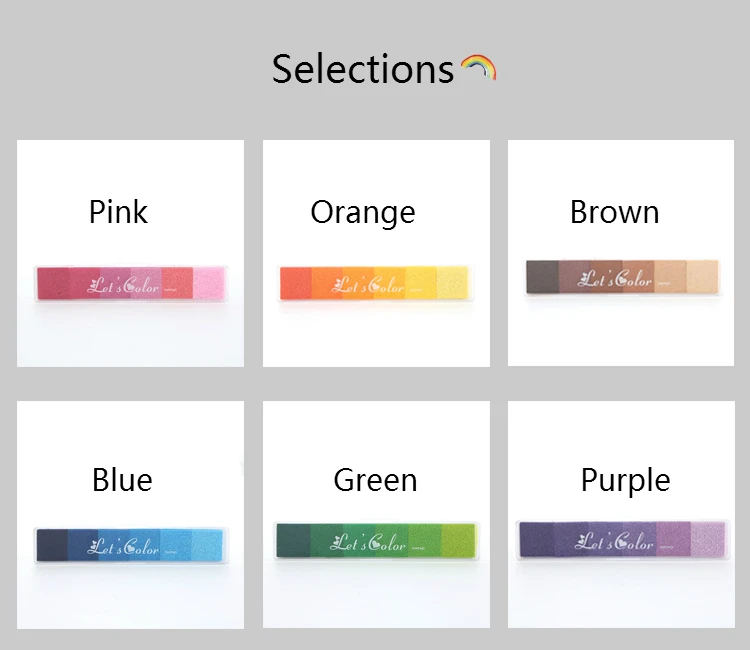Click the rainbow icon beside Selections

point(478,69)
